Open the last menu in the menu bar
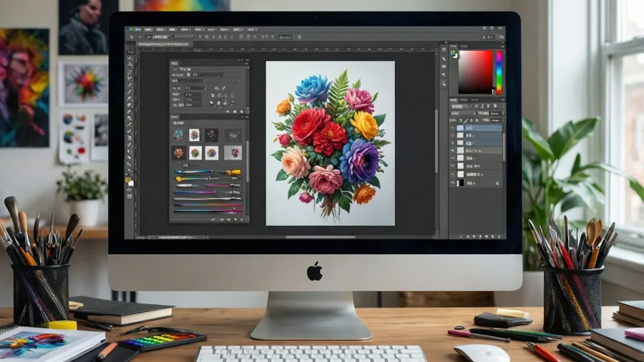644x362 pixels. click(x=253, y=29)
